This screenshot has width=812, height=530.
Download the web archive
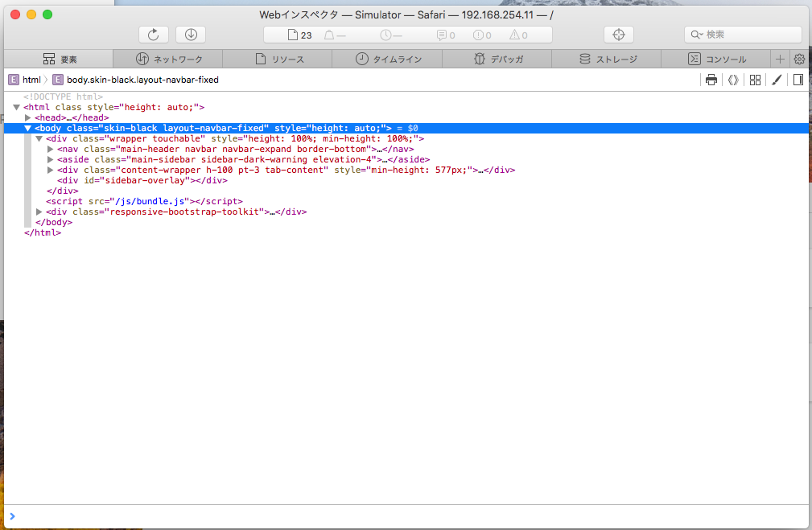click(x=191, y=35)
